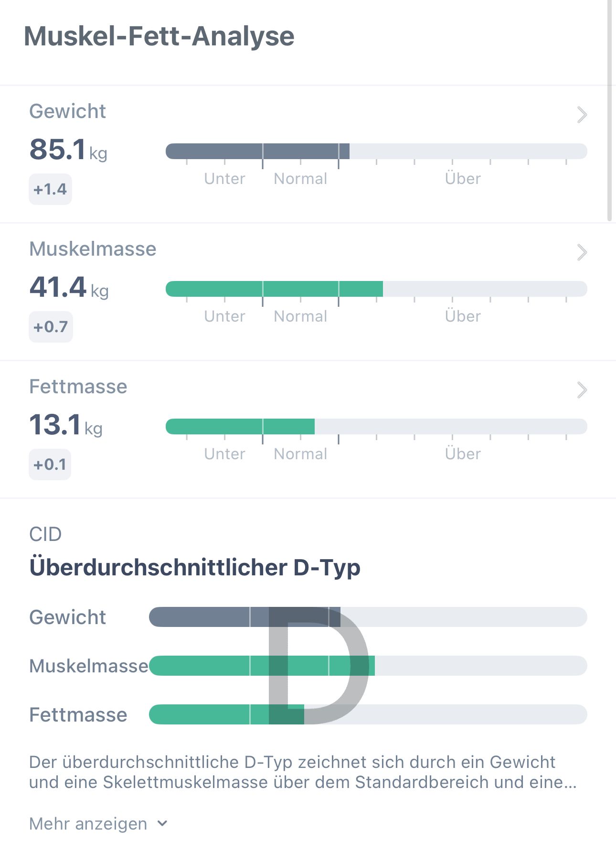Image resolution: width=616 pixels, height=842 pixels.
Task: Select the 41.4 kg muscle mass value
Action: [x=69, y=287]
